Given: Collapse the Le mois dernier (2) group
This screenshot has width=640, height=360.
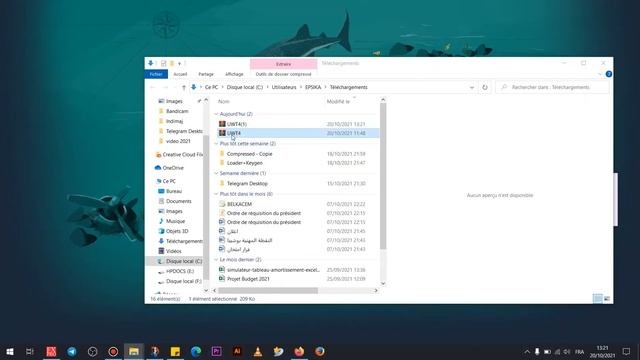Looking at the screenshot, I should pyautogui.click(x=216, y=260).
